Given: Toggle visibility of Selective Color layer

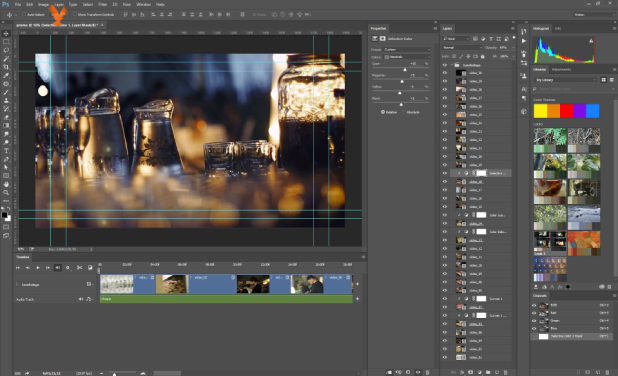Looking at the screenshot, I should click(x=445, y=173).
